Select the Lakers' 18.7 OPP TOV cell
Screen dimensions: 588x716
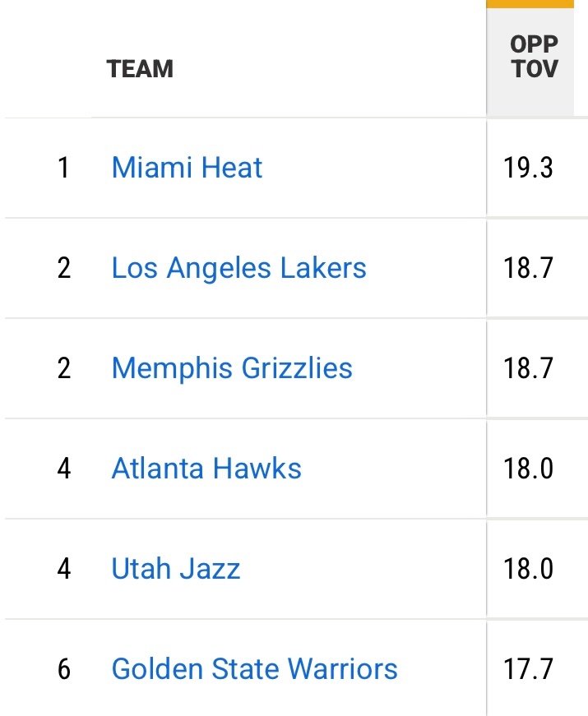pos(529,268)
